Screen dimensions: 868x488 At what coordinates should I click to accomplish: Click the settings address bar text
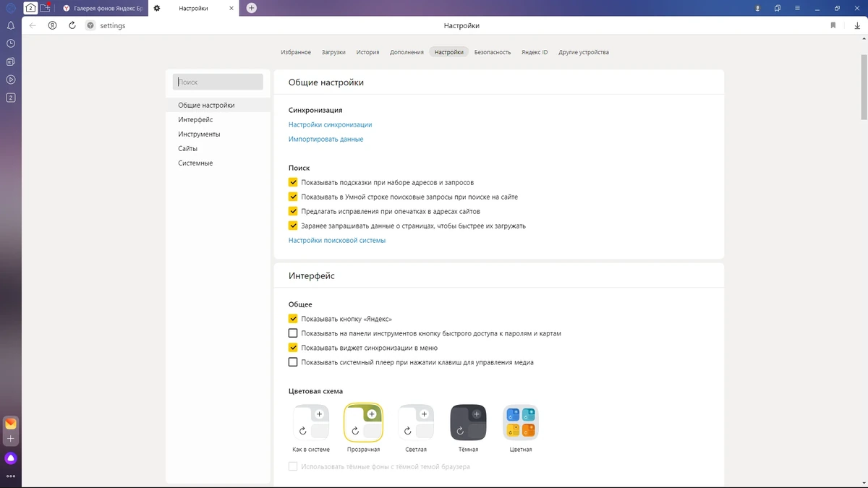pos(112,25)
